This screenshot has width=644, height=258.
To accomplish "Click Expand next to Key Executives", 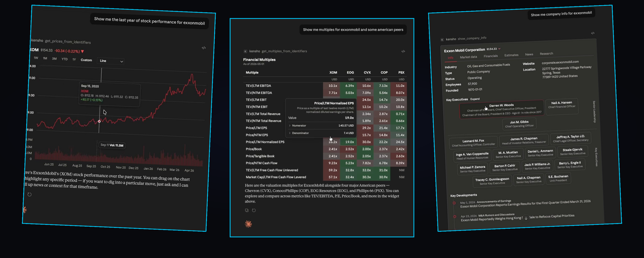I will click(x=475, y=99).
